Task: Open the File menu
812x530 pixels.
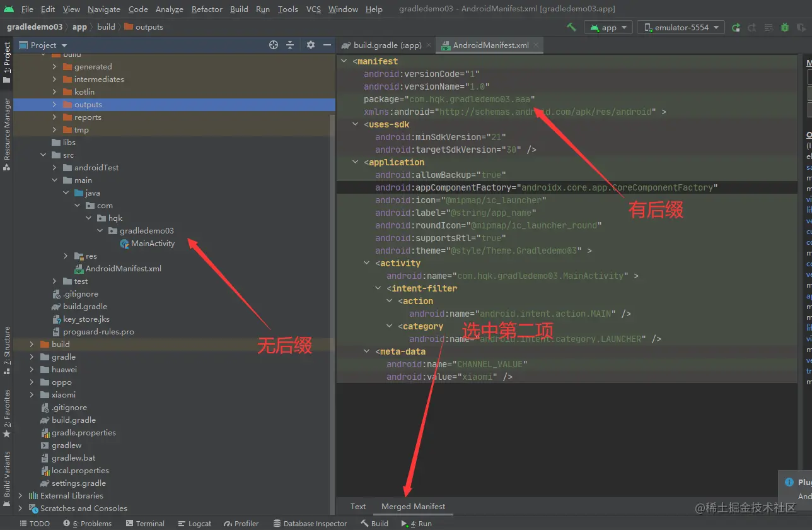Action: click(x=27, y=9)
